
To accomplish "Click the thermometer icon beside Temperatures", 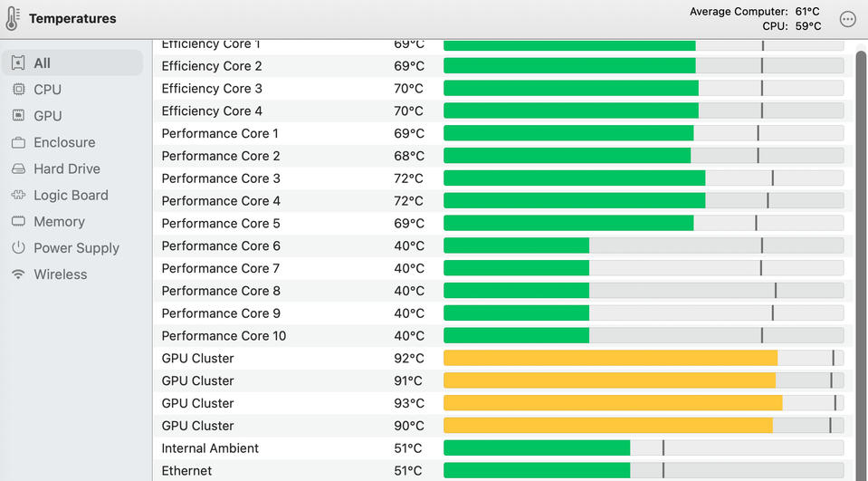I will click(x=12, y=18).
